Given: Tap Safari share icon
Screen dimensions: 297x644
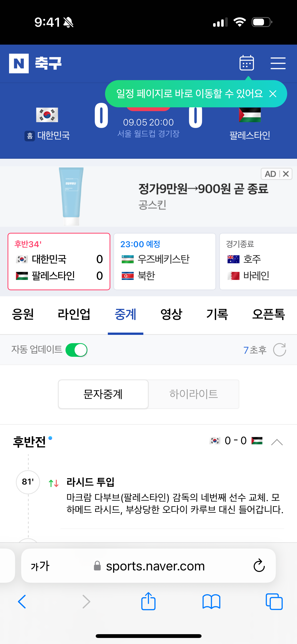Looking at the screenshot, I should point(148,601).
